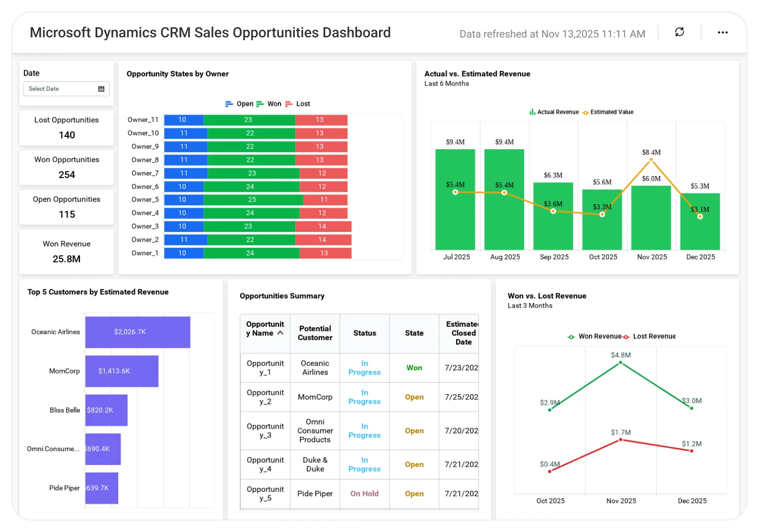Click Estimated Value legend line icon

pos(586,112)
